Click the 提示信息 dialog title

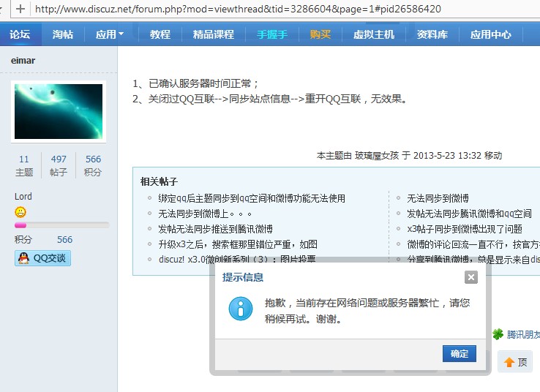243,277
